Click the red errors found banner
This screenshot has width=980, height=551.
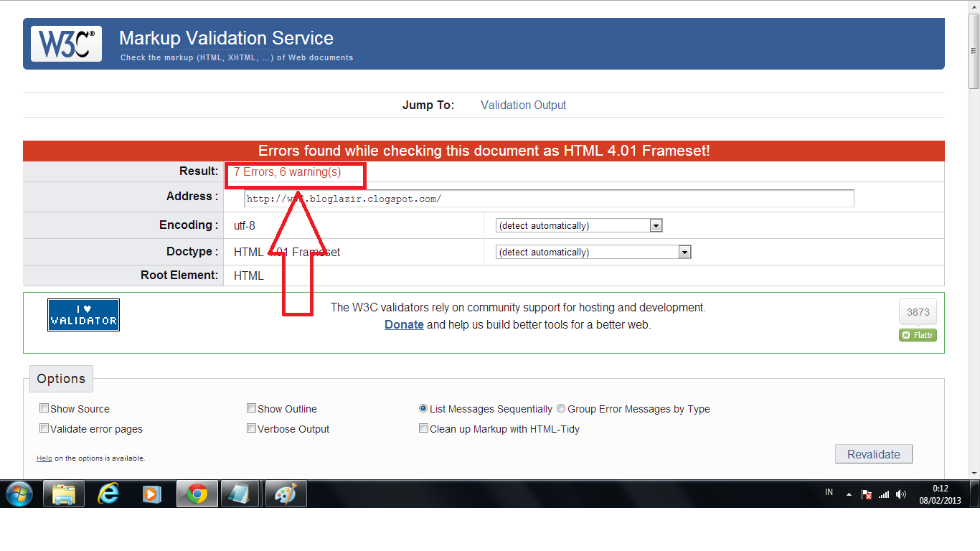484,151
